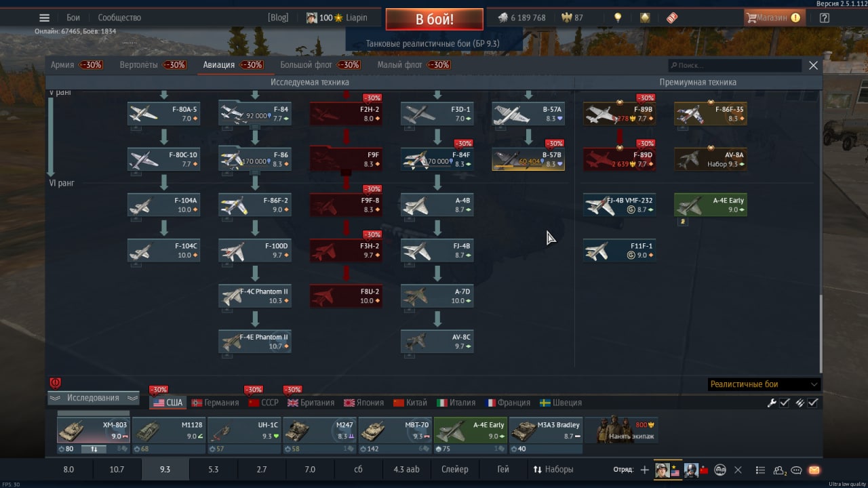868x488 pixels.
Task: Open the Наборы presets button
Action: 553,469
